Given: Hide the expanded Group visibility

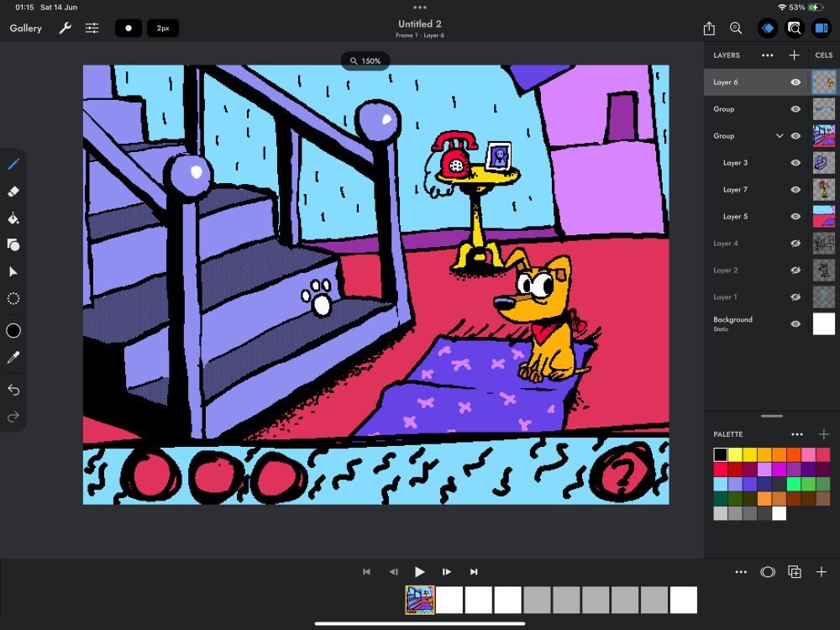Looking at the screenshot, I should (x=795, y=135).
